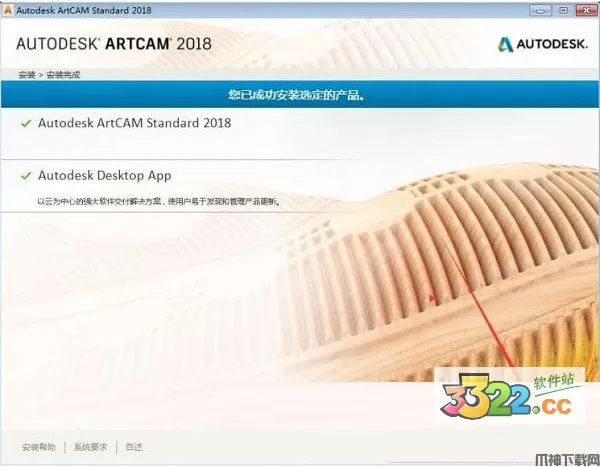This screenshot has height=467, width=600.
Task: Click the Autodesk ArtCAM Standard 2018 entry
Action: point(134,123)
